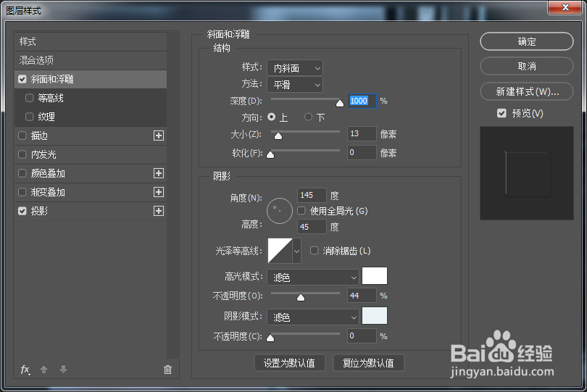
Task: Select direction 上 radio button
Action: click(x=272, y=117)
